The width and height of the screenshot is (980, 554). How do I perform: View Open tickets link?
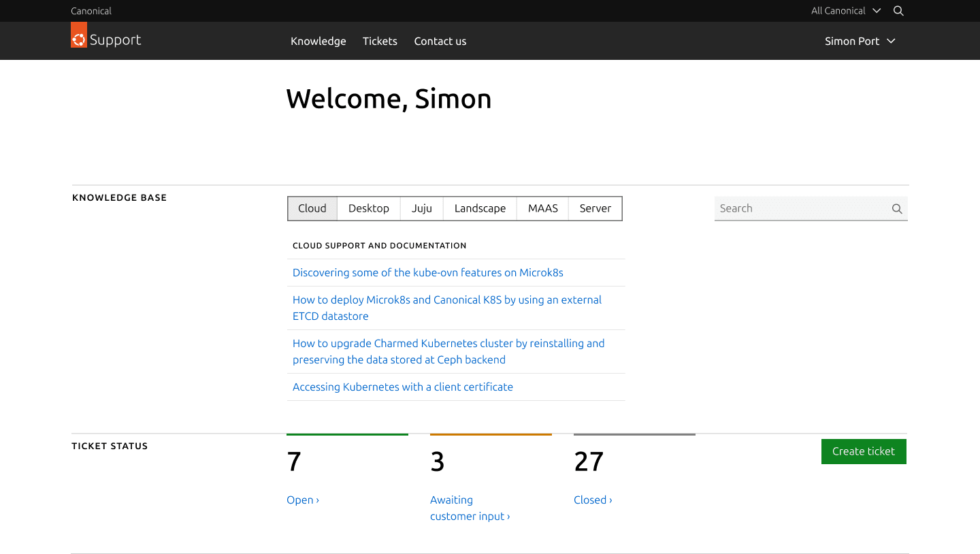[x=303, y=500]
